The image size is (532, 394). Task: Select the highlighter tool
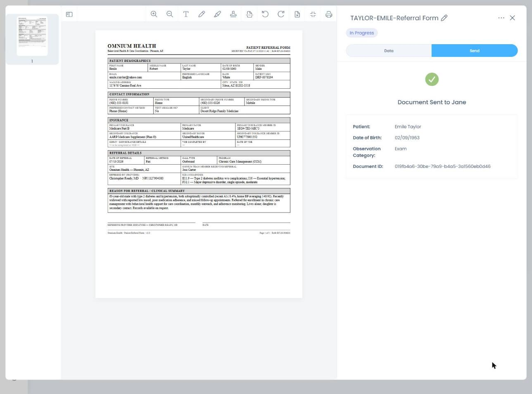pos(217,14)
